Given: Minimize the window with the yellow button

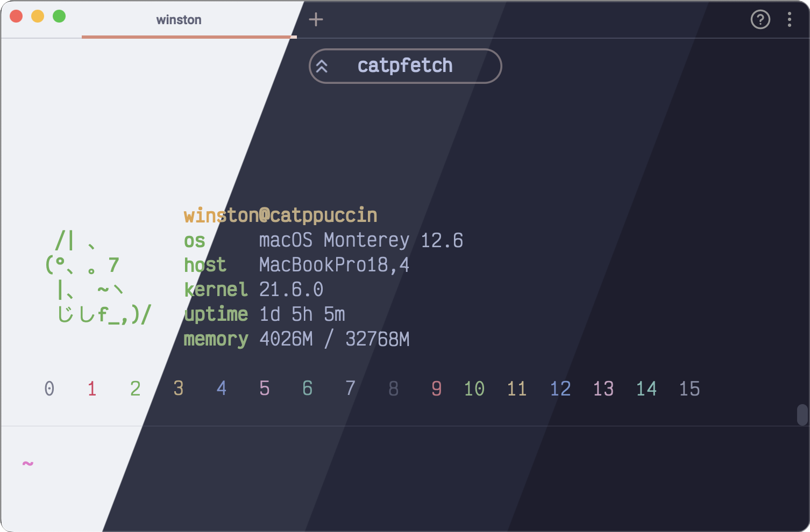Looking at the screenshot, I should point(38,16).
